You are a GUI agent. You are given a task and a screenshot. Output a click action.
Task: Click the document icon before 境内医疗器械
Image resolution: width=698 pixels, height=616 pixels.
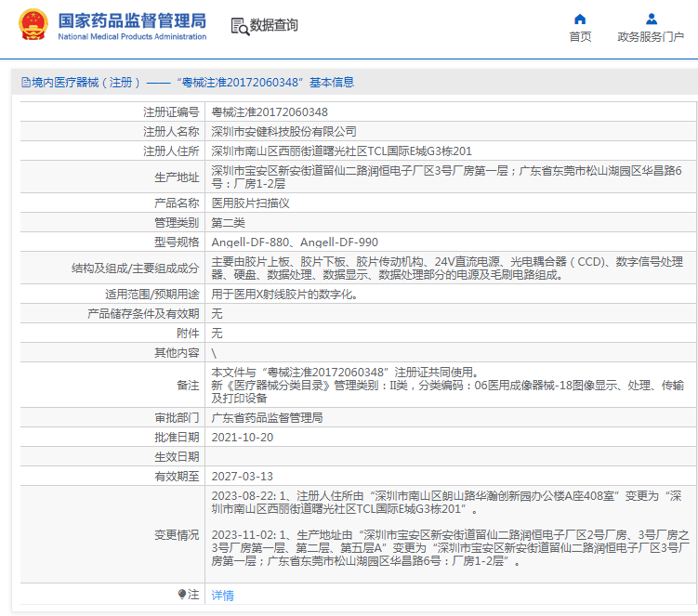(25, 83)
